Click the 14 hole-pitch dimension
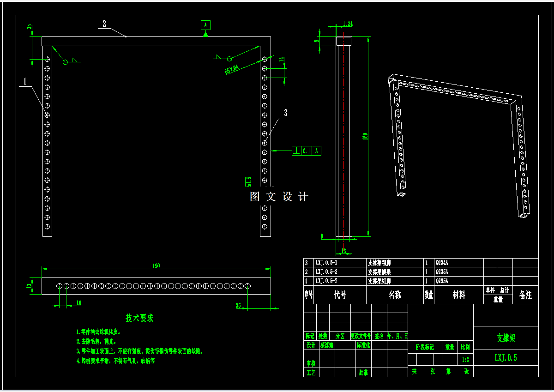The image size is (554, 392). pyautogui.click(x=282, y=60)
